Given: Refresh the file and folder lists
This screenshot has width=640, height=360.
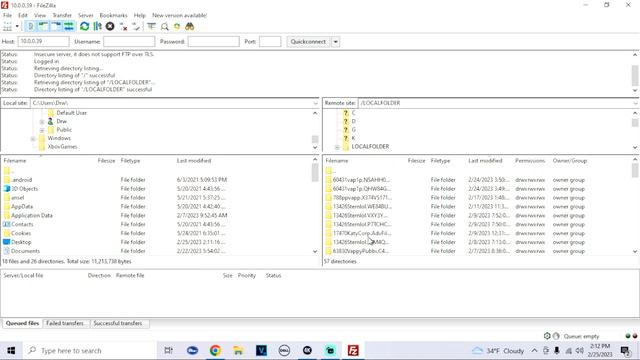Looking at the screenshot, I should click(x=84, y=27).
